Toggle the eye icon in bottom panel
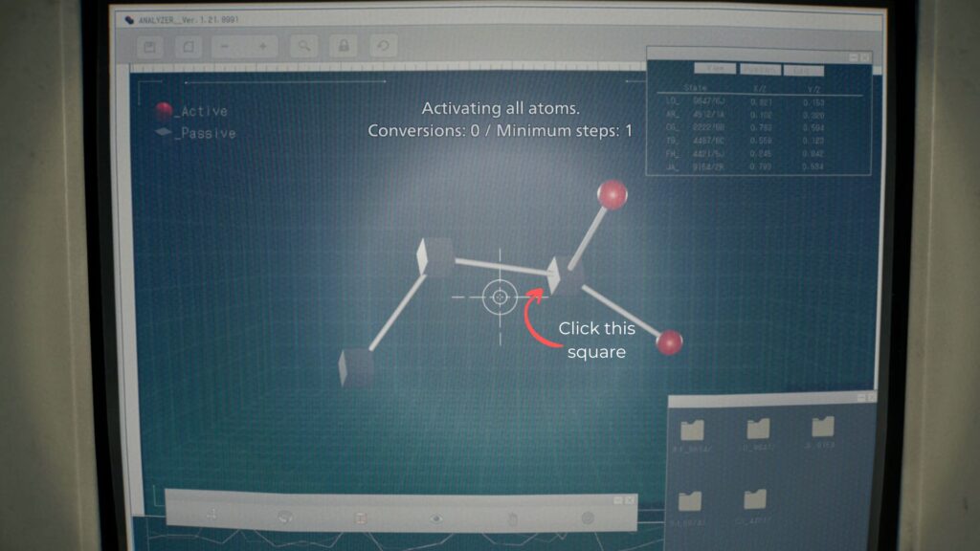The width and height of the screenshot is (980, 551). click(x=436, y=518)
